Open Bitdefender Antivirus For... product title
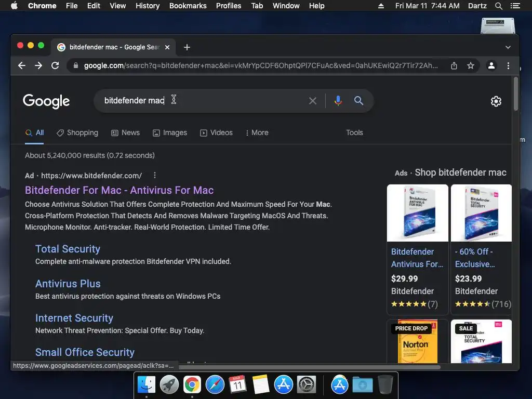The width and height of the screenshot is (532, 399). (x=417, y=258)
